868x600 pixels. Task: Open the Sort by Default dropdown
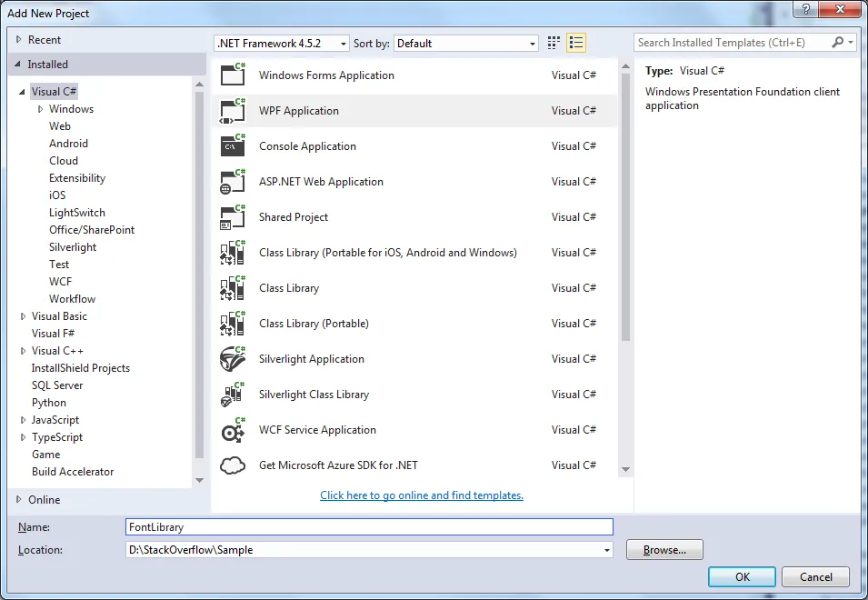[x=532, y=43]
